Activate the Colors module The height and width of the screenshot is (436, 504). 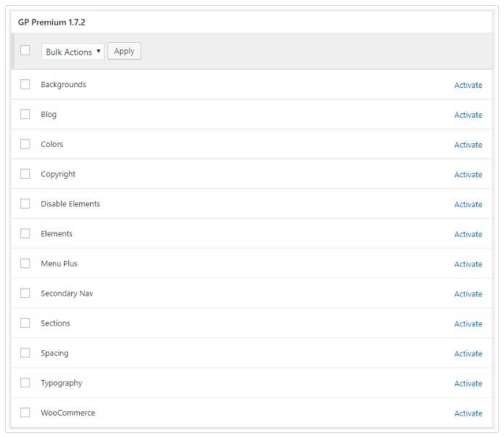[x=468, y=145]
